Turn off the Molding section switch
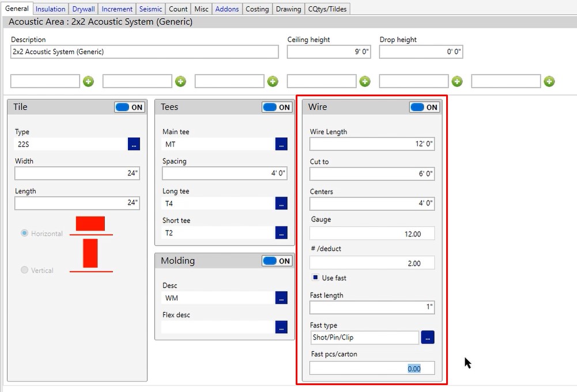Viewport: 577px width, 392px height. 277,261
